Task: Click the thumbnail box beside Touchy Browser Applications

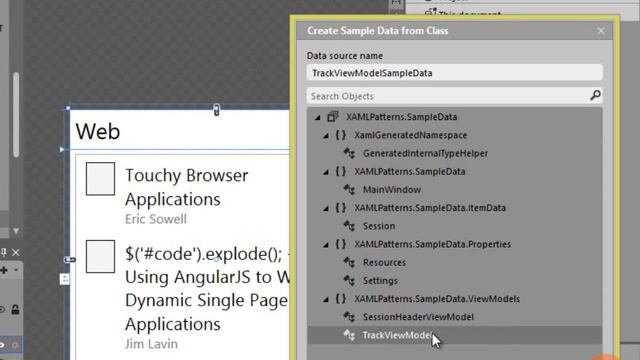Action: [x=100, y=179]
